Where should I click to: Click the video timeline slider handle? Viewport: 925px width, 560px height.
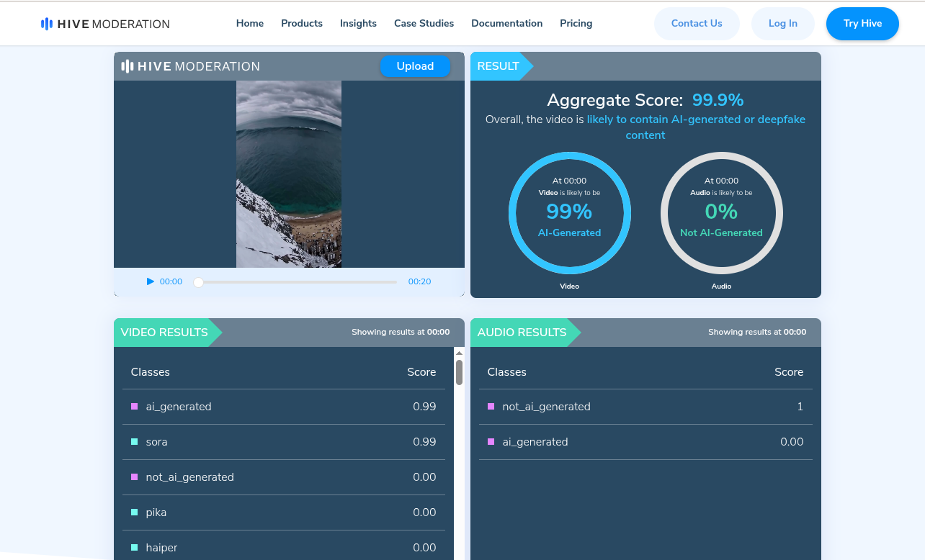(x=198, y=282)
